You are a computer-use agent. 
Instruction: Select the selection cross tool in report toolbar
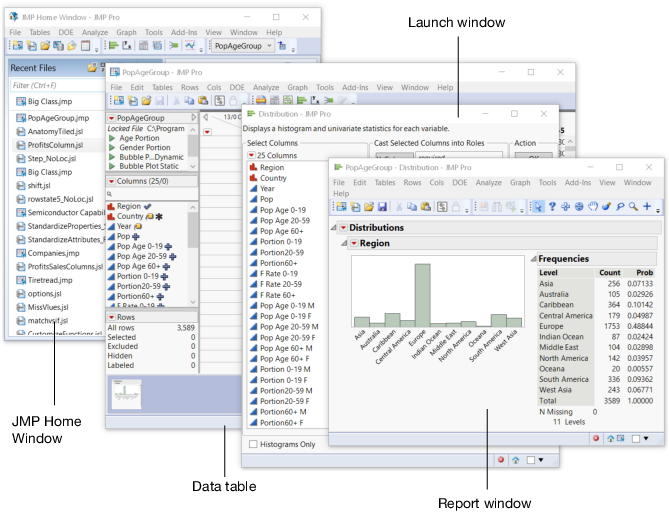coord(566,207)
